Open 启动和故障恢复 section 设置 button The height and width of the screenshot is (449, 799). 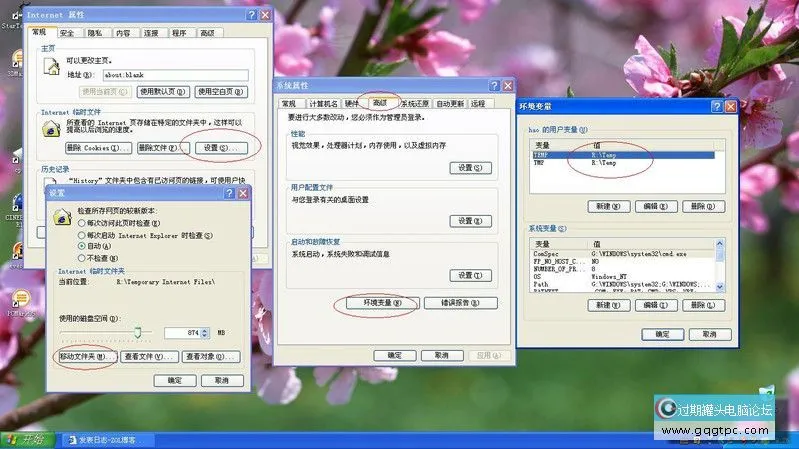point(470,276)
